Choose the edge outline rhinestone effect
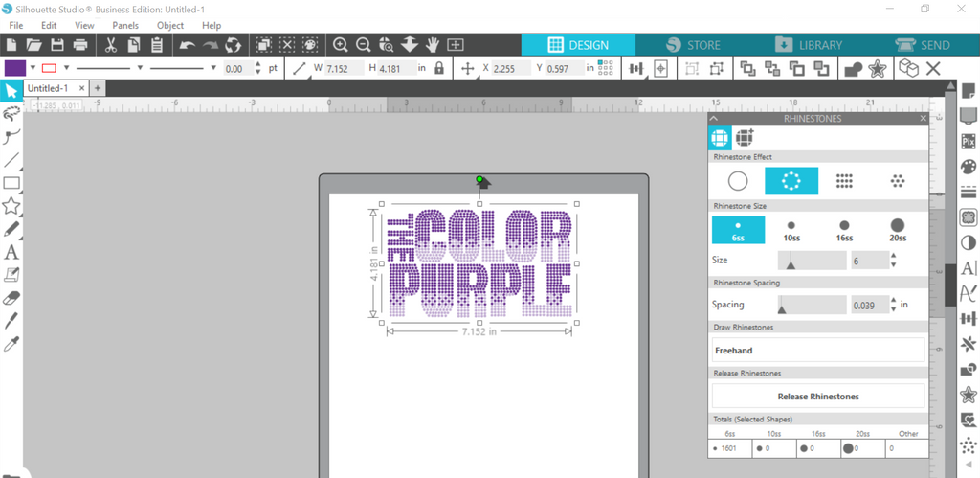This screenshot has width=980, height=478. [791, 181]
